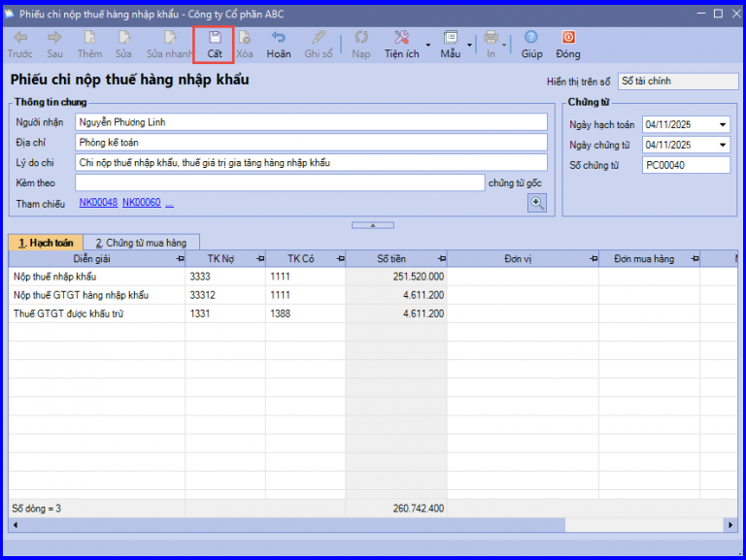The image size is (746, 560).
Task: Click the horizontal scrollbar thumb
Action: [x=292, y=525]
